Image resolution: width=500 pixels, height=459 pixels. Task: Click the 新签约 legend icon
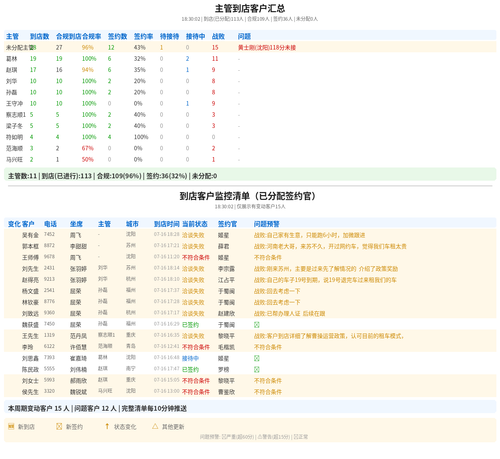tap(59, 426)
